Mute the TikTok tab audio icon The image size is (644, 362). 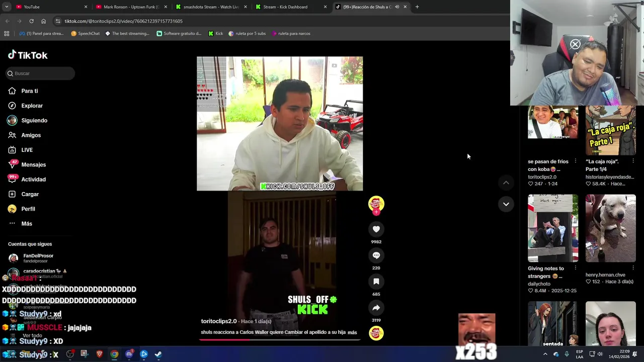(397, 7)
